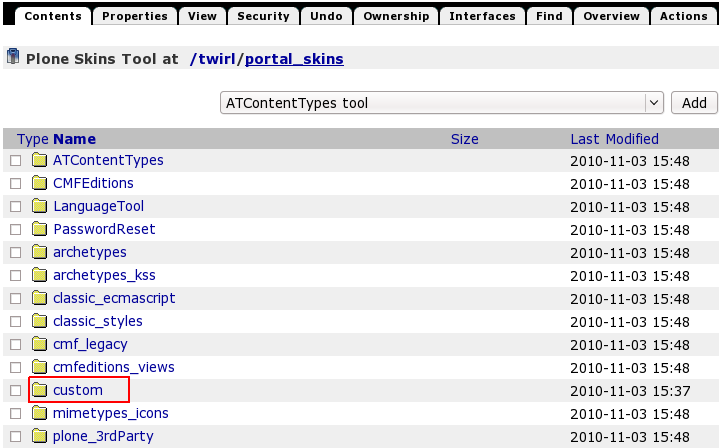Open the cmfeditions_views folder link
Viewport: 724px width, 448px height.
(114, 367)
